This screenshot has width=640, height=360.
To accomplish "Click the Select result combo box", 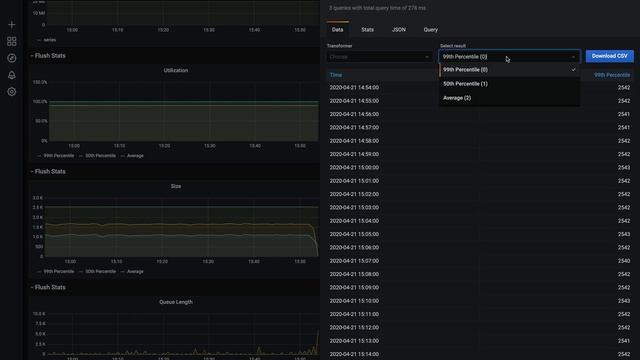I will [509, 57].
